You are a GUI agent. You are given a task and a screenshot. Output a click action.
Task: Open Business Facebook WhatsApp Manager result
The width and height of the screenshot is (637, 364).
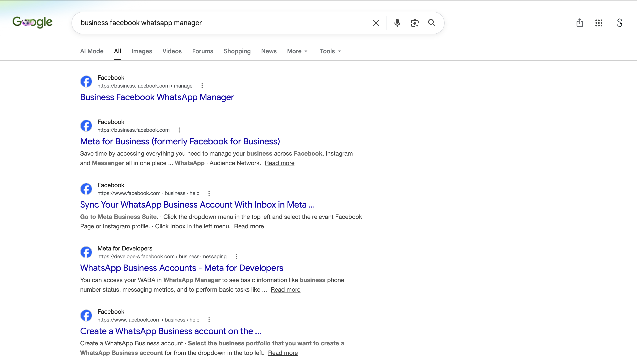157,97
